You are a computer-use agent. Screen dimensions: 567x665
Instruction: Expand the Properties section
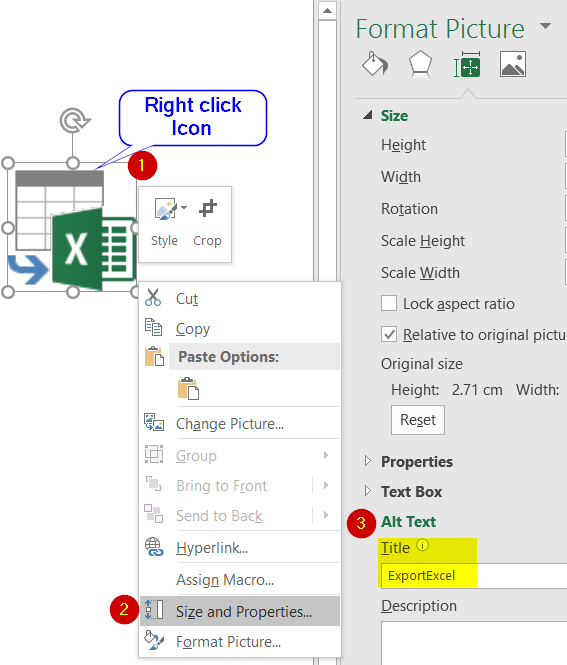(368, 461)
